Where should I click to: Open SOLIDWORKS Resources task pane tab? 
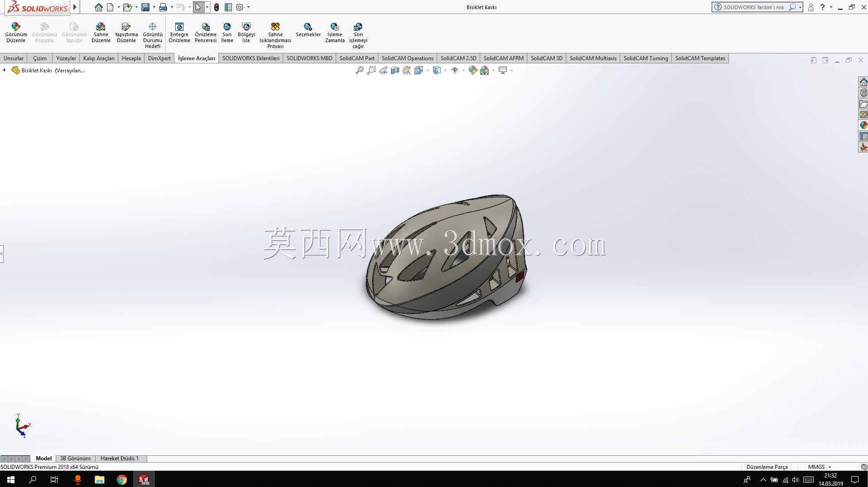863,82
